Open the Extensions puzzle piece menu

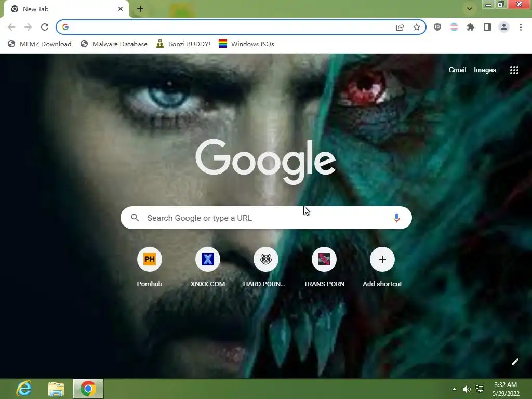pos(471,27)
